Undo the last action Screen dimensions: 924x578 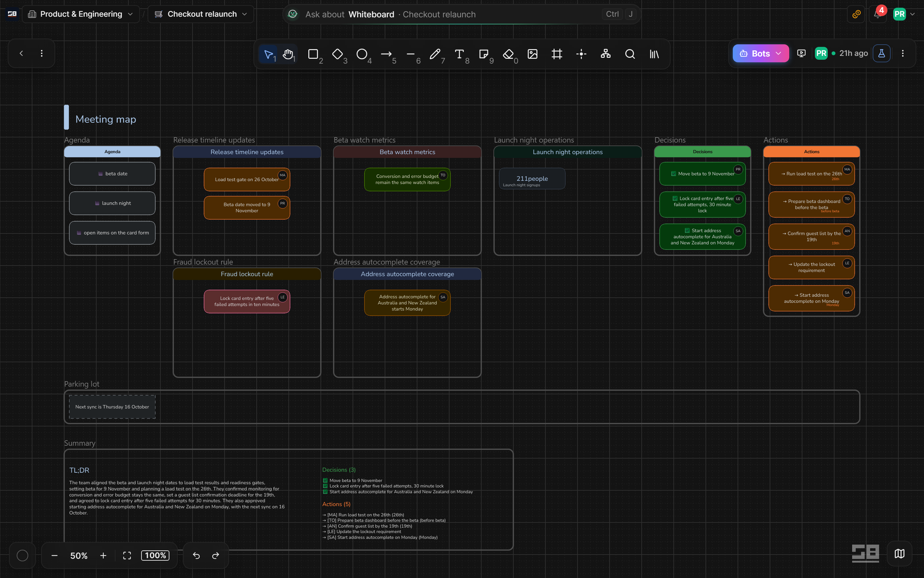[196, 556]
